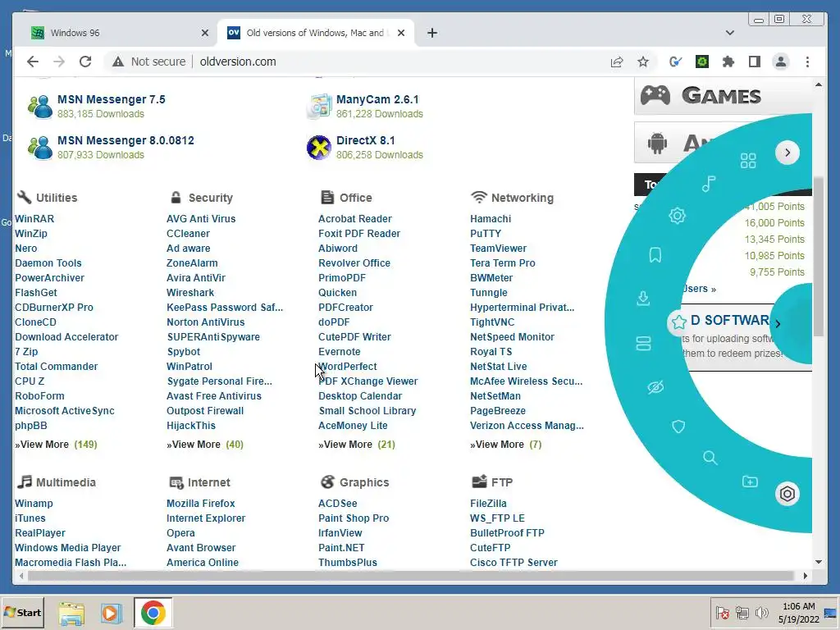Open the Utilities category heading

[57, 198]
